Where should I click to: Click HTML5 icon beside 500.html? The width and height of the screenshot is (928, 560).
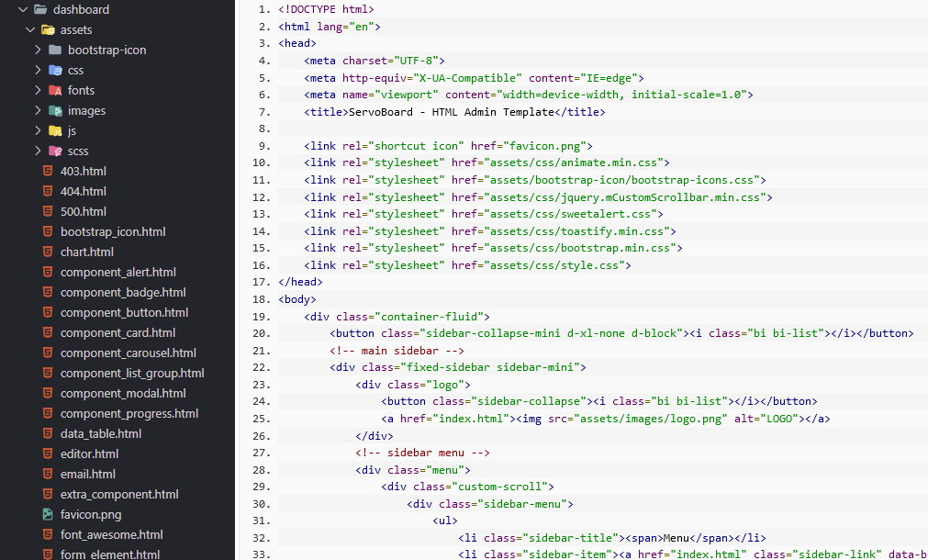(48, 211)
